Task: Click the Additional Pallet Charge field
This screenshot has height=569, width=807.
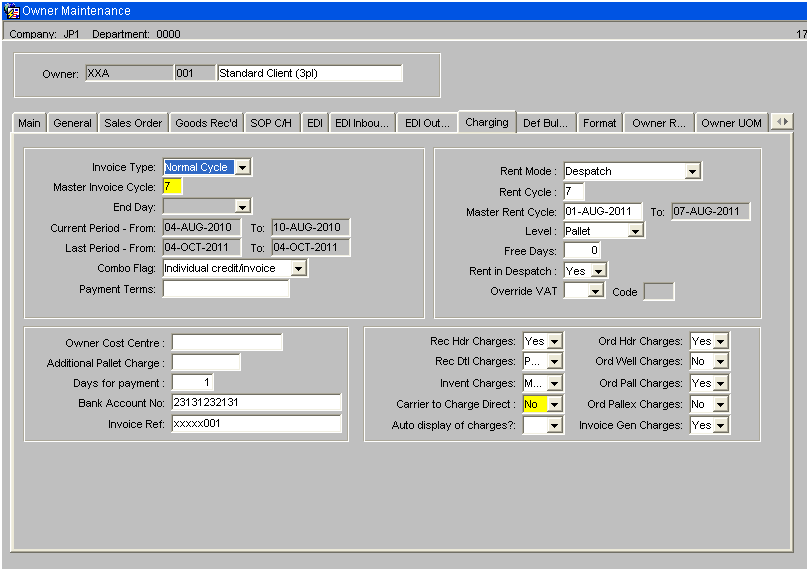Action: click(206, 362)
